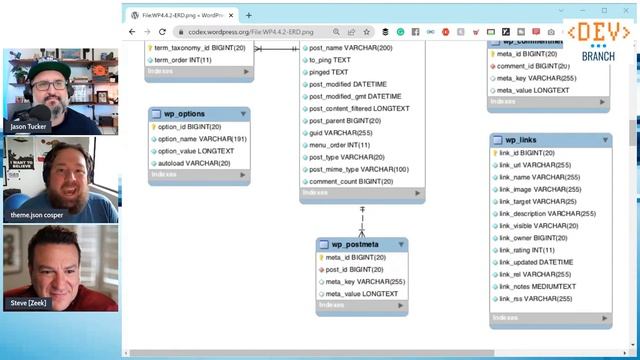Screen dimensions: 640x360
Task: Expand Indexes arrow under wp_options table
Action: 243,175
